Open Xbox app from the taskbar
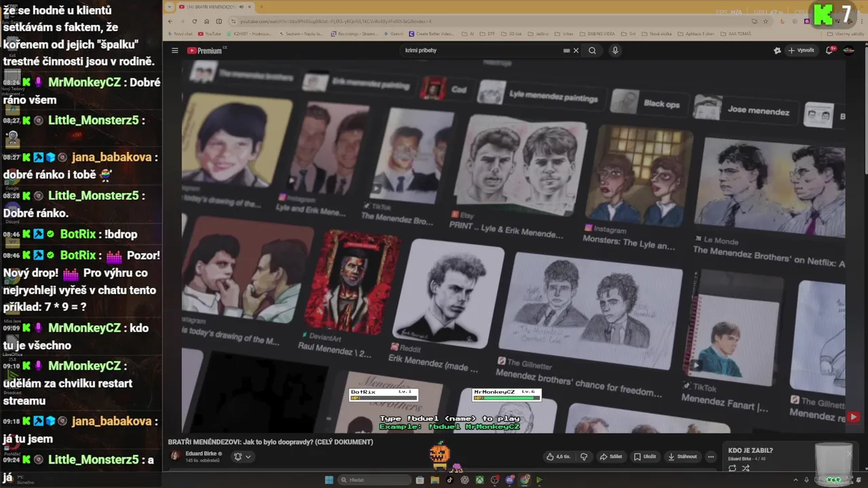 479,480
